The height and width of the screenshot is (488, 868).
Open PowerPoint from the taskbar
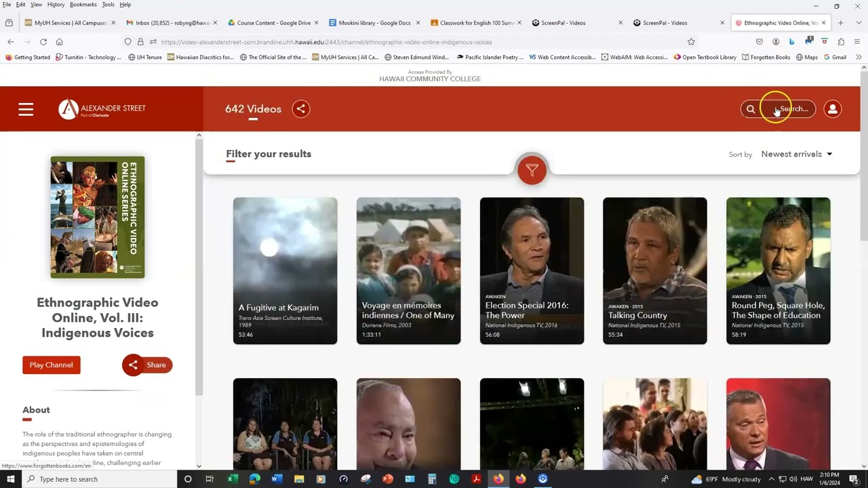(388, 479)
